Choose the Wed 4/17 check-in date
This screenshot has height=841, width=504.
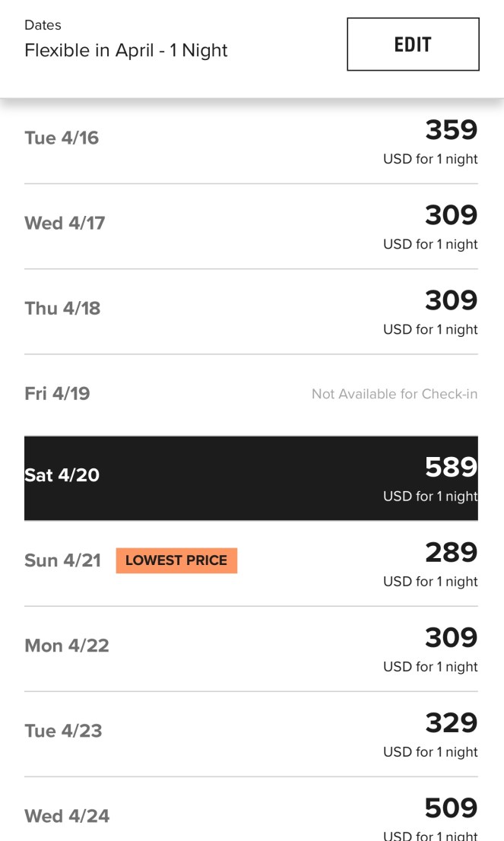[x=65, y=224]
